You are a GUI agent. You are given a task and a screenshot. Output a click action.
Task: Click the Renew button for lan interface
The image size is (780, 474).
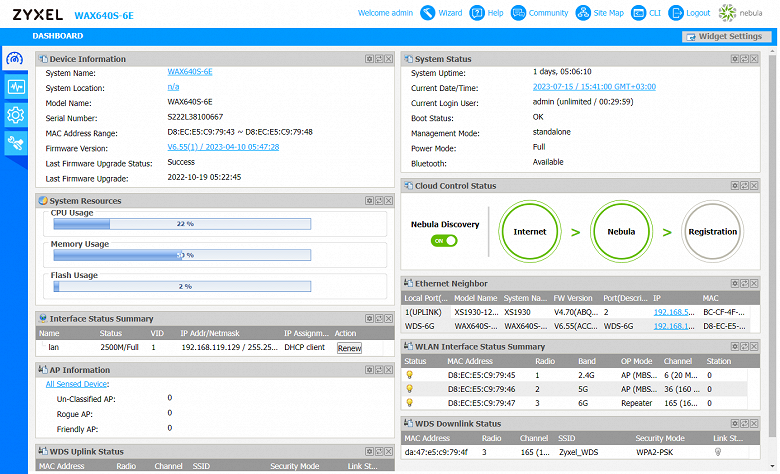click(349, 348)
